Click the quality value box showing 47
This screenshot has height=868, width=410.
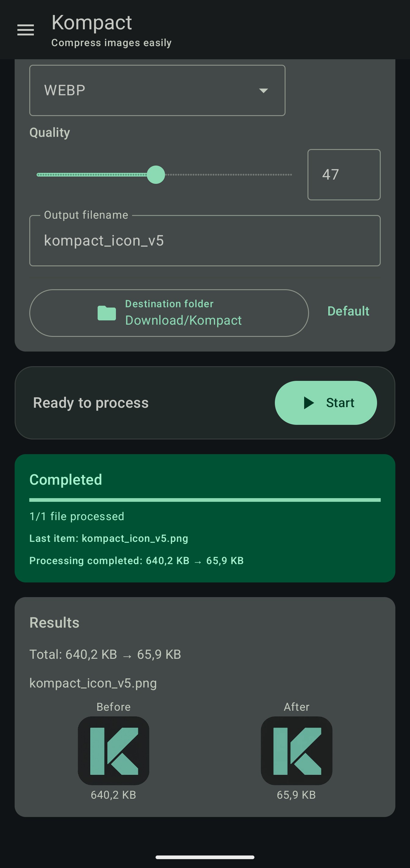point(344,174)
